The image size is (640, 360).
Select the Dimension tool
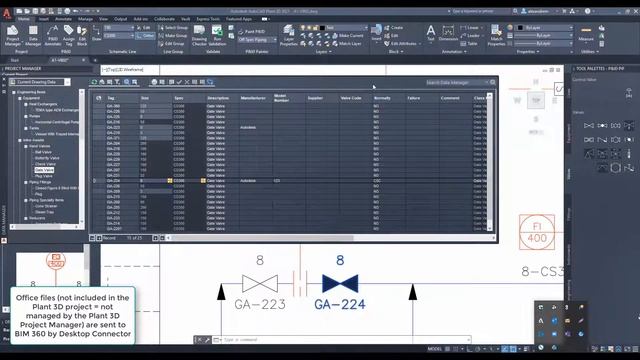coord(448,33)
